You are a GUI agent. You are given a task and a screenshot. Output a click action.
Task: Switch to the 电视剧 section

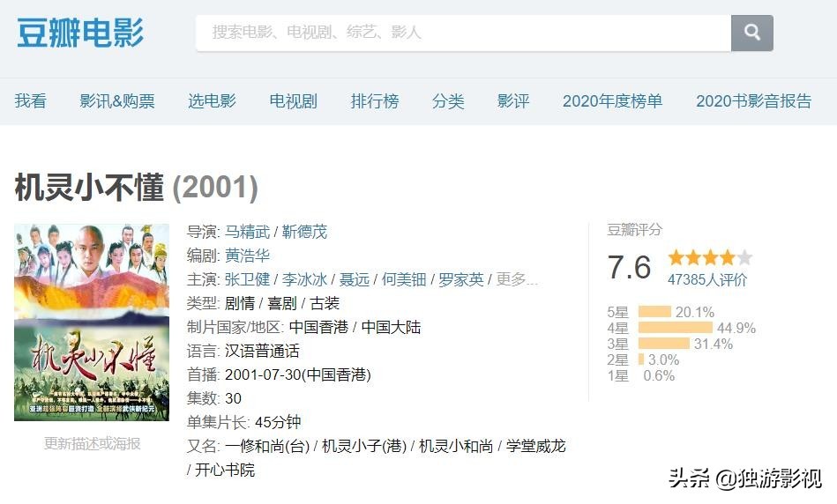(x=293, y=101)
